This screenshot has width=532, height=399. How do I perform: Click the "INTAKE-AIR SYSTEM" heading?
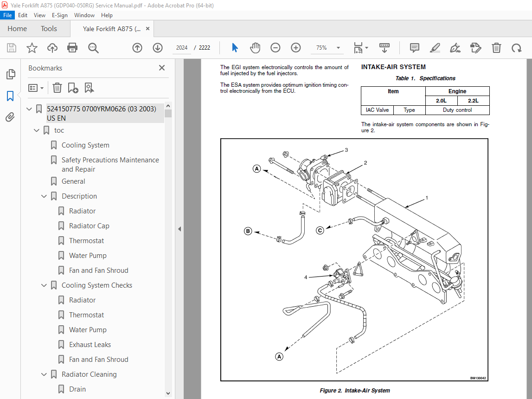[393, 67]
